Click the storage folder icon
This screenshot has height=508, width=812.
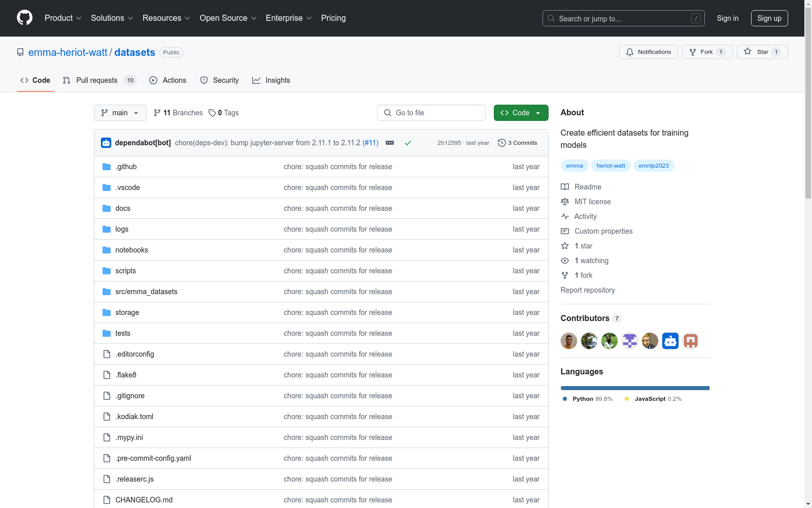107,312
